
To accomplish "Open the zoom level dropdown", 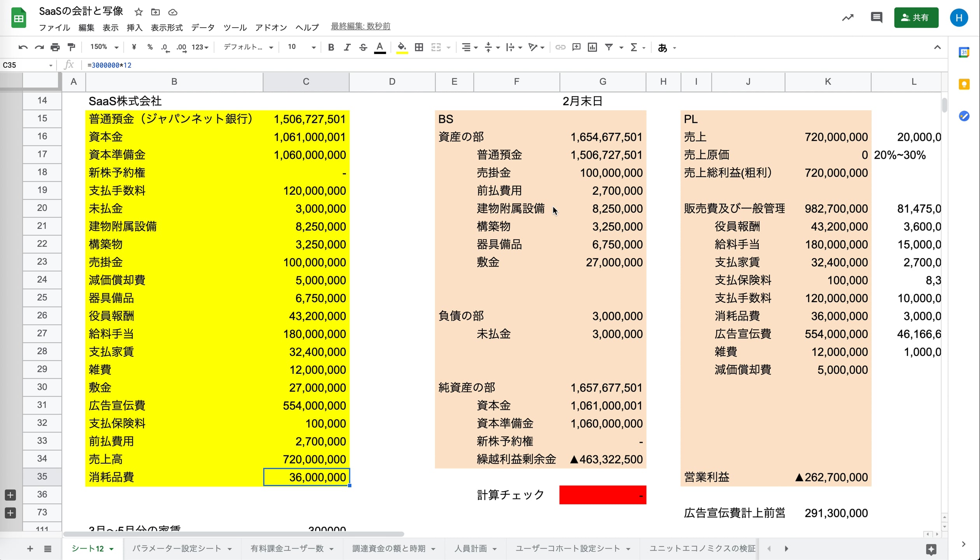I will click(103, 47).
